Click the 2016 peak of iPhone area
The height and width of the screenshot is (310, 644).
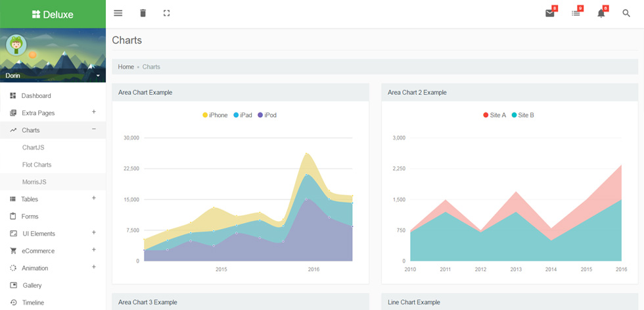tap(306, 154)
